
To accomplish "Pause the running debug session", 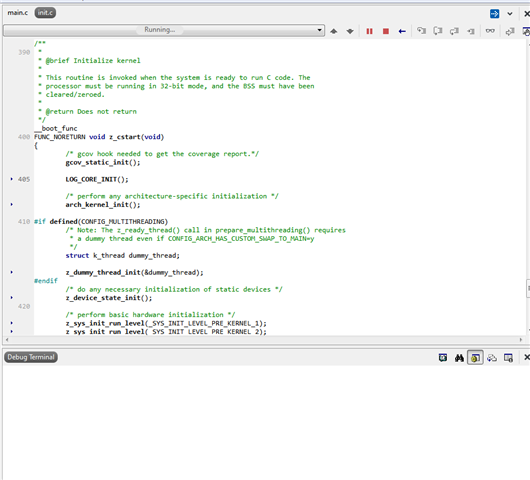I will pos(369,31).
